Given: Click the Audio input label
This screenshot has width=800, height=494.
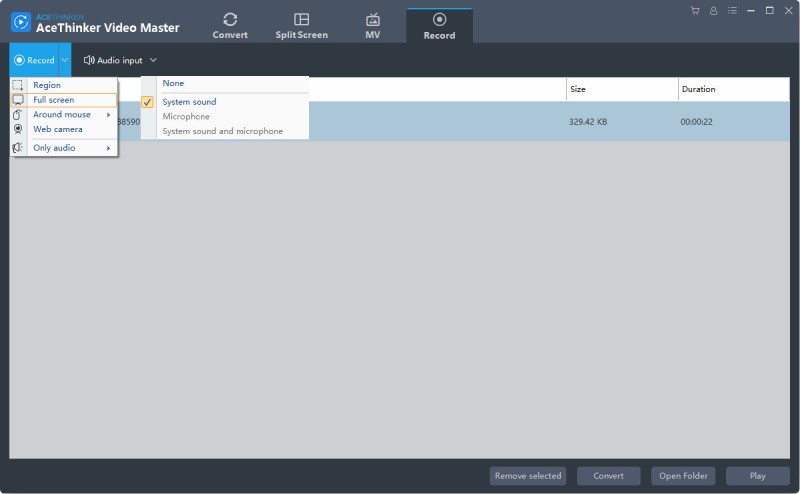Looking at the screenshot, I should (120, 60).
